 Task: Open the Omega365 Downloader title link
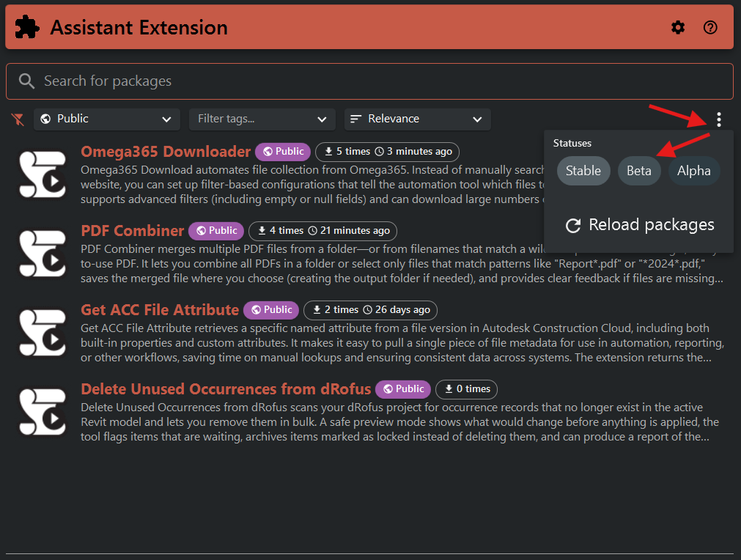(x=166, y=152)
